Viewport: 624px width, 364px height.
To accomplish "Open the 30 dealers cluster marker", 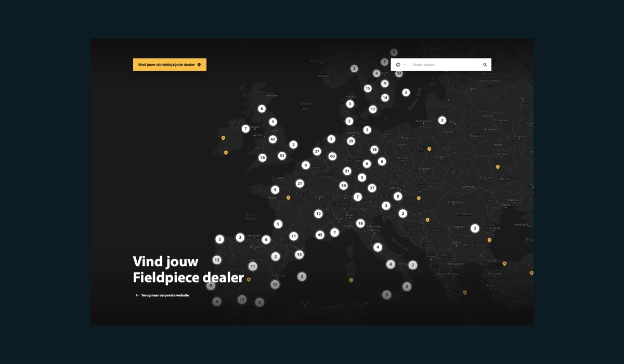I will coord(343,185).
